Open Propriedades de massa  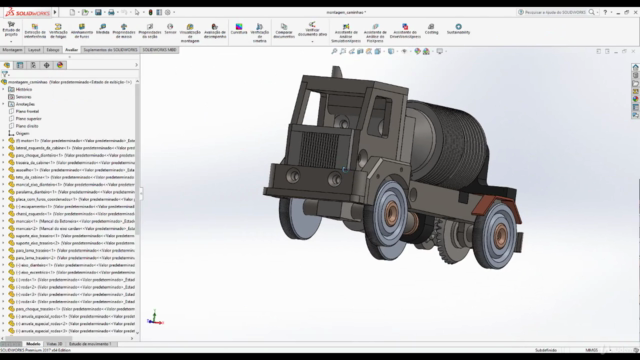(x=124, y=31)
